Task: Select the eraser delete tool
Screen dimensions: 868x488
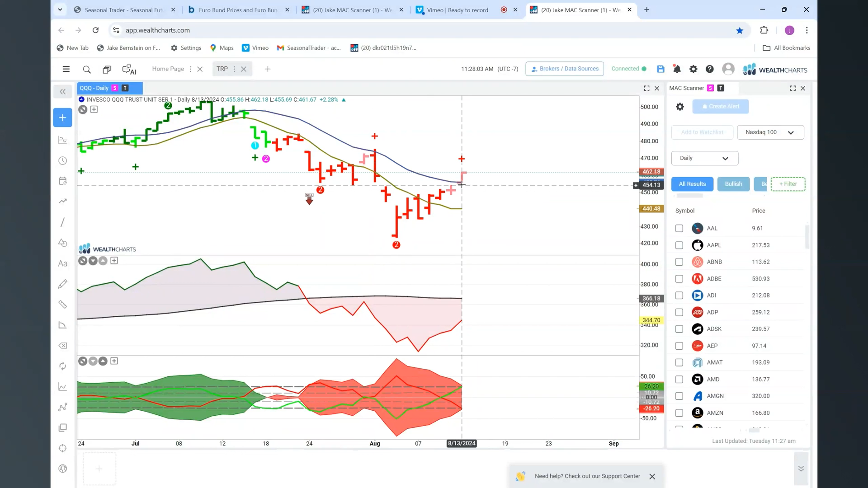Action: coord(62,346)
